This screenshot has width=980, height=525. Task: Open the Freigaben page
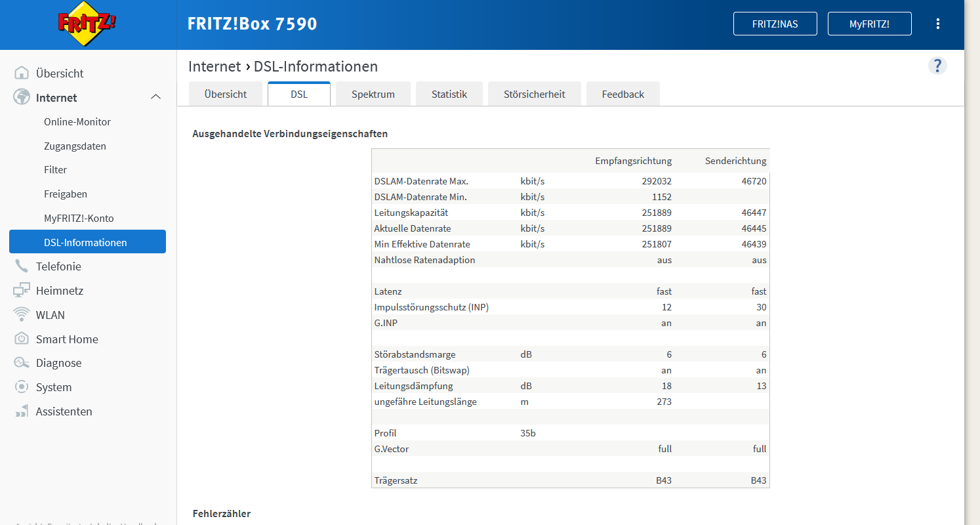pyautogui.click(x=66, y=194)
